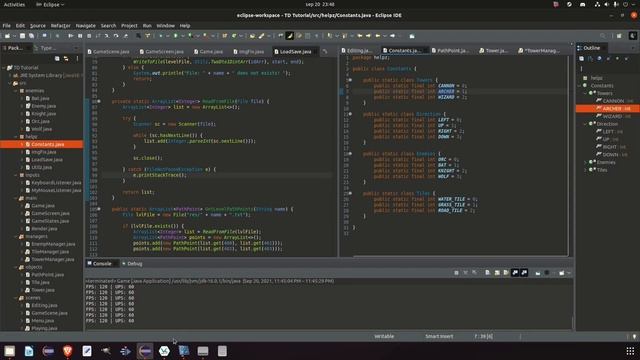The width and height of the screenshot is (640, 360).
Task: Toggle Mark Occurrences highlighter in toolbar
Action: [x=289, y=36]
